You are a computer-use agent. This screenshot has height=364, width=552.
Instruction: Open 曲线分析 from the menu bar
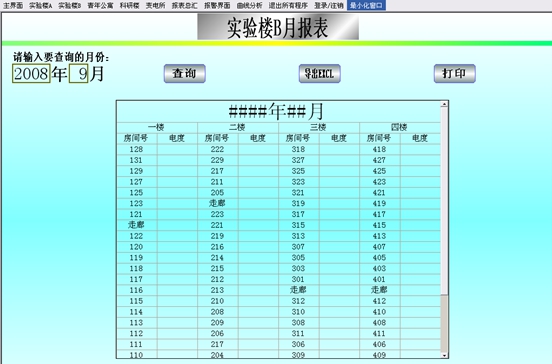coord(250,5)
